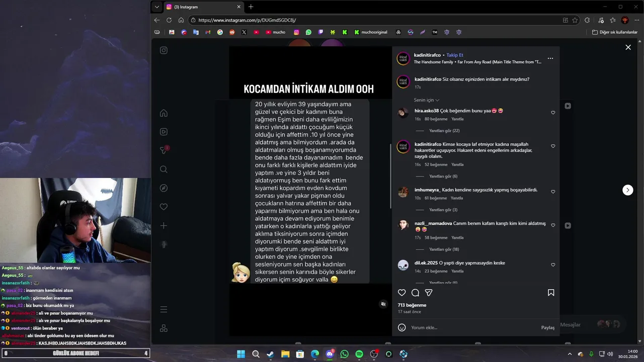Reply to hira.asko38 via 'Yanıtla'
This screenshot has height=362, width=644.
tap(457, 119)
